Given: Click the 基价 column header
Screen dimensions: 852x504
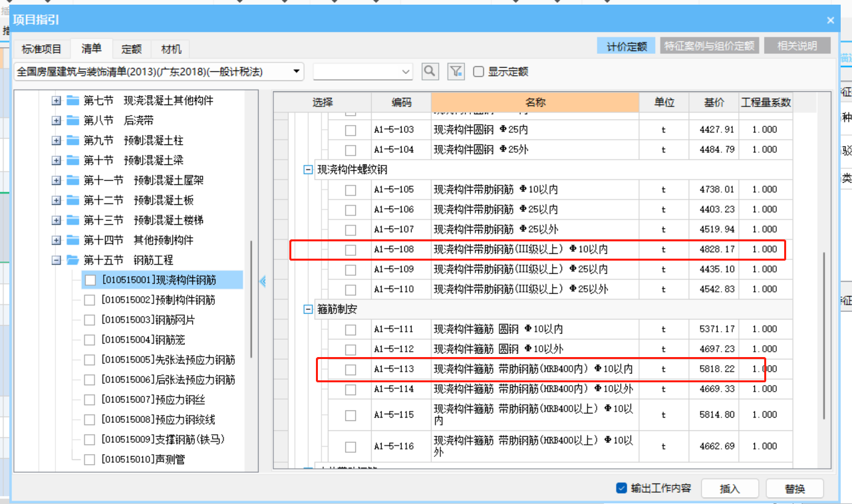Looking at the screenshot, I should pos(714,102).
